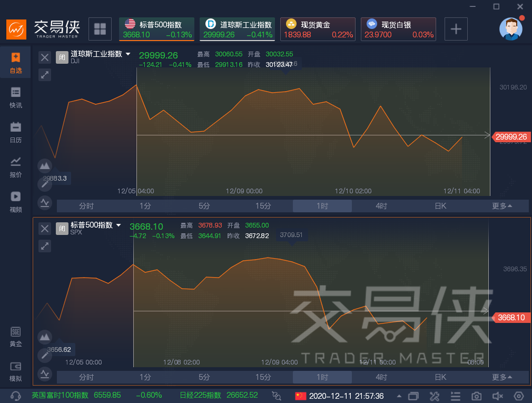This screenshot has width=532, height=403.
Task: Select the 道琼斯工业指数 ticker tab in header
Action: pos(237,29)
